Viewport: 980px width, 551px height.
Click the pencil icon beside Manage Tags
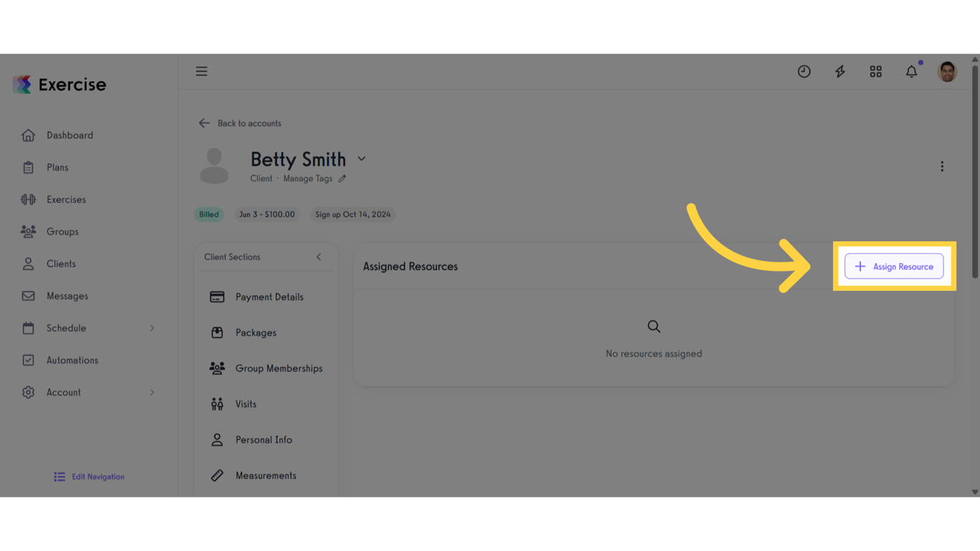point(342,179)
